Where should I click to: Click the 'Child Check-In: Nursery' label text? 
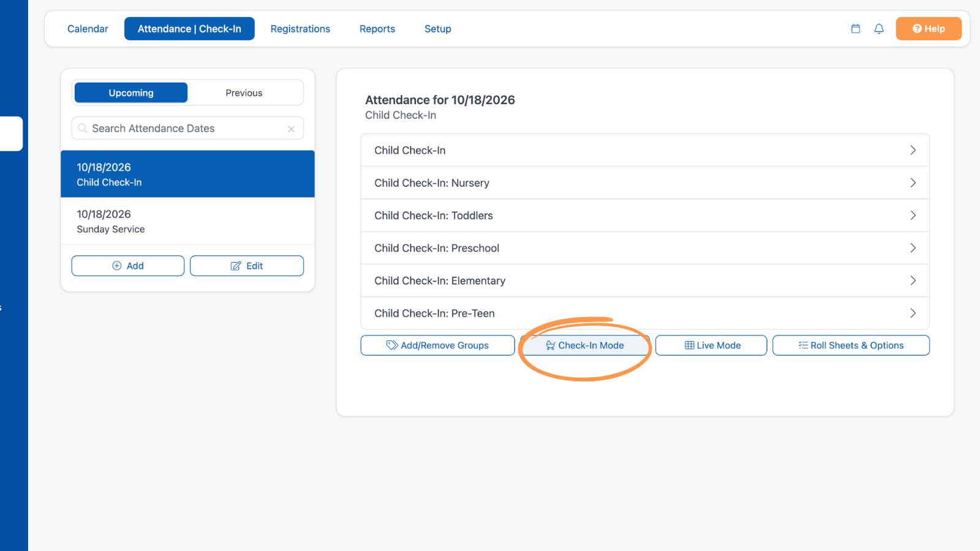click(x=432, y=183)
